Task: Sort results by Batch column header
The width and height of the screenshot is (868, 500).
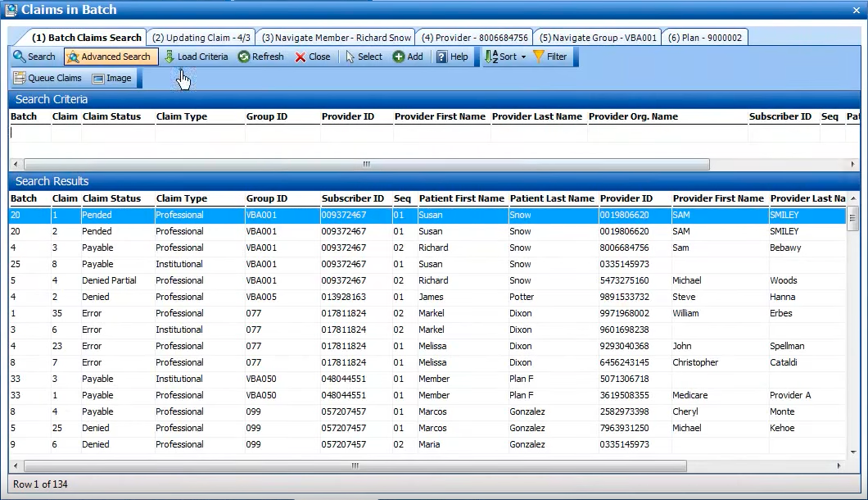Action: [24, 198]
